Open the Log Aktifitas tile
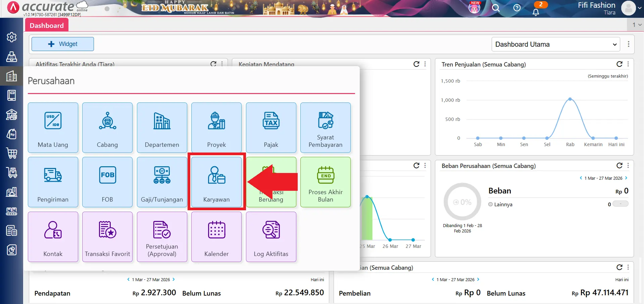The width and height of the screenshot is (644, 304). click(271, 237)
